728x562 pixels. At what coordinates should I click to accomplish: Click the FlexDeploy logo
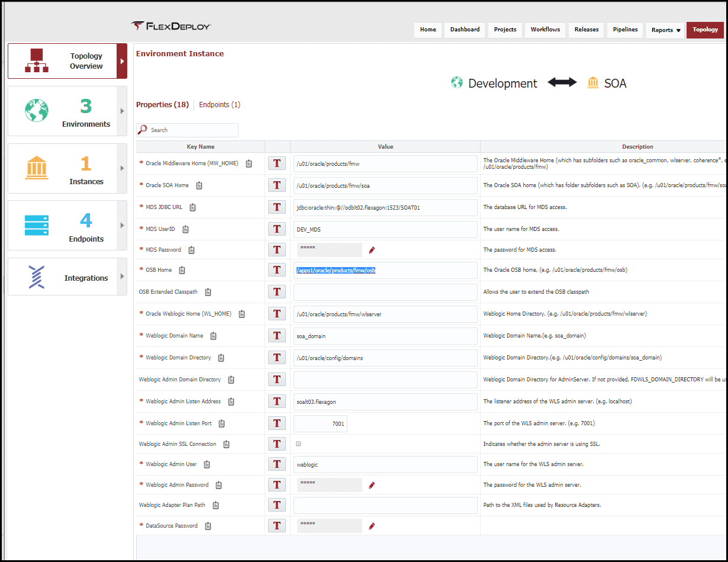click(x=171, y=26)
